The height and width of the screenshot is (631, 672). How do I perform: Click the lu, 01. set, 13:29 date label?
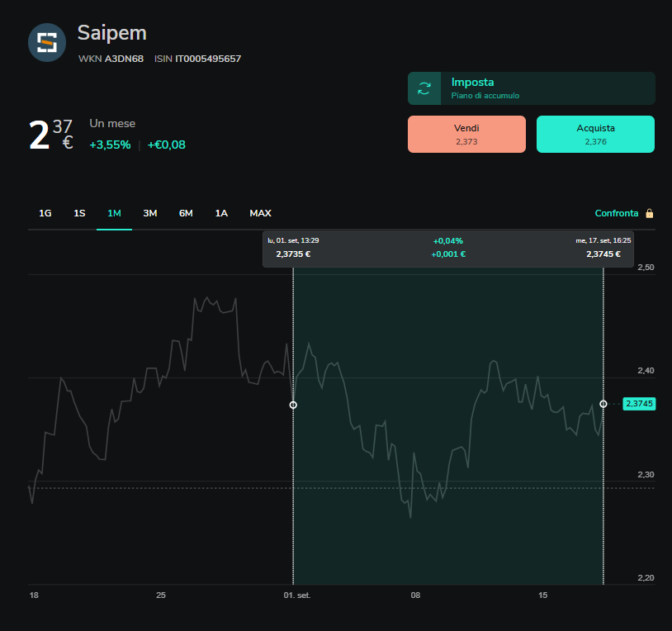pos(293,240)
